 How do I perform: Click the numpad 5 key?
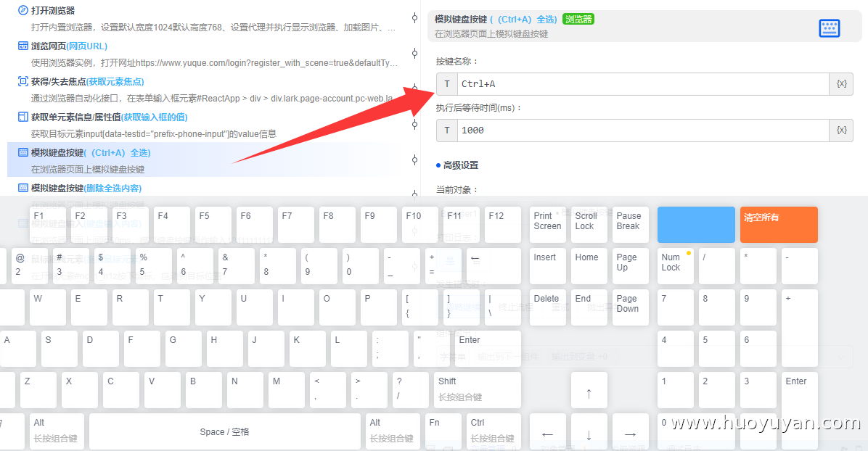coord(717,349)
